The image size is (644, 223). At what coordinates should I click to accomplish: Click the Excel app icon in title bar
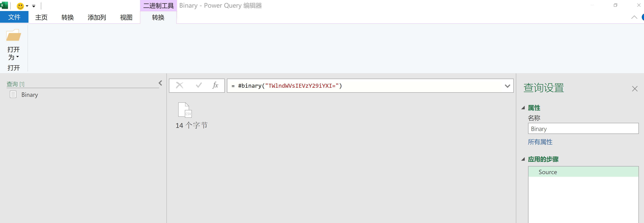(x=4, y=5)
